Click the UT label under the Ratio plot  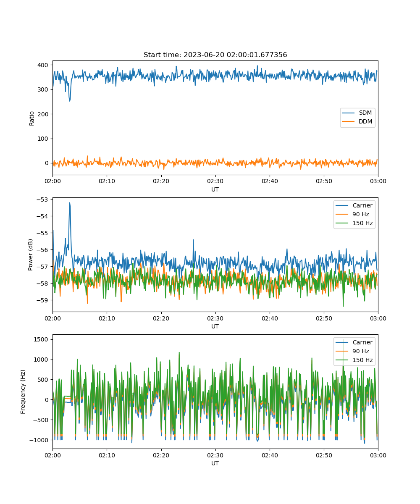point(215,189)
